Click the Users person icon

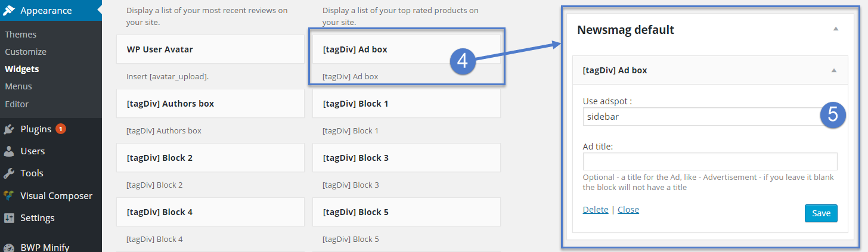[x=9, y=151]
